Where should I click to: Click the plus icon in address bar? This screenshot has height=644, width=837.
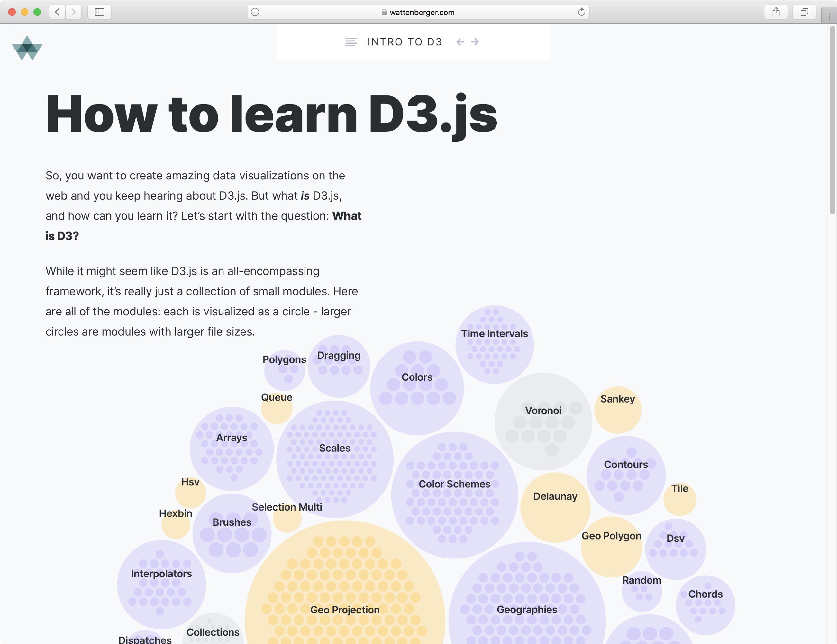pos(255,12)
